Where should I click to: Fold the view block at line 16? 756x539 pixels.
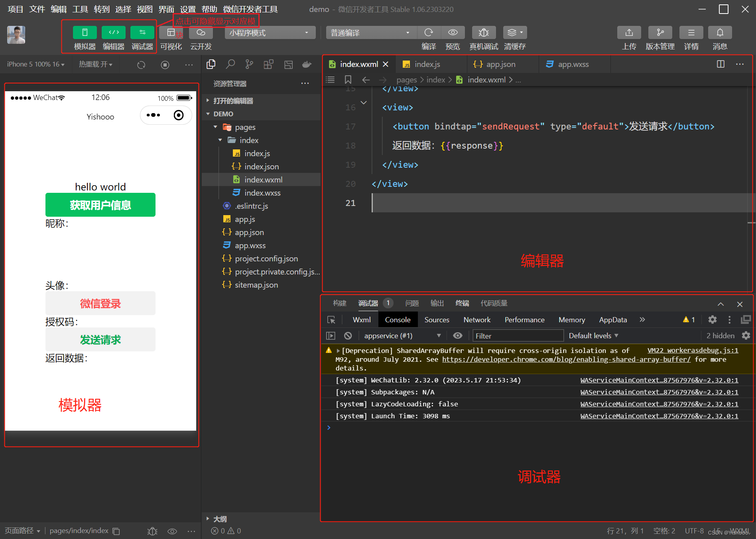click(x=364, y=103)
